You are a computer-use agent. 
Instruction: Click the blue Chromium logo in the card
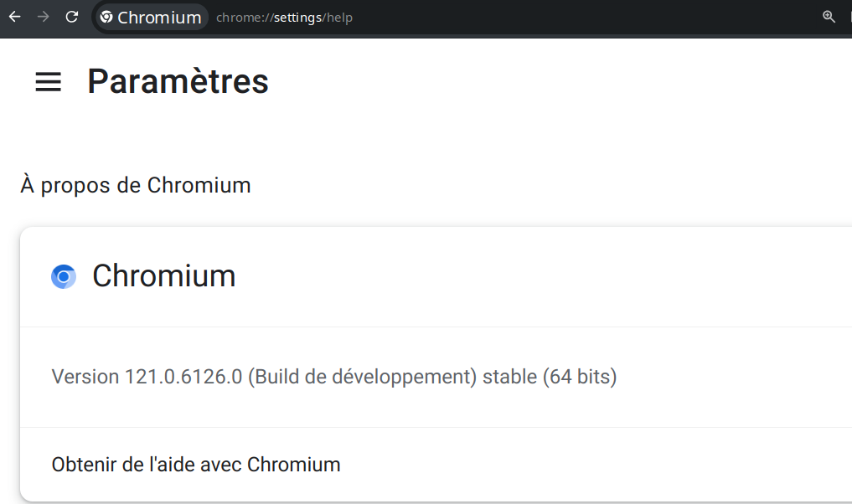coord(64,276)
